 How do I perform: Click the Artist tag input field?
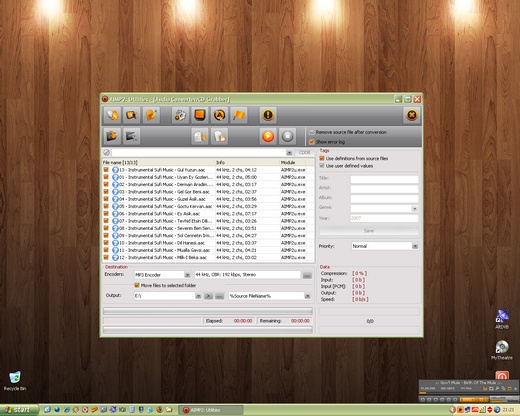pyautogui.click(x=384, y=189)
